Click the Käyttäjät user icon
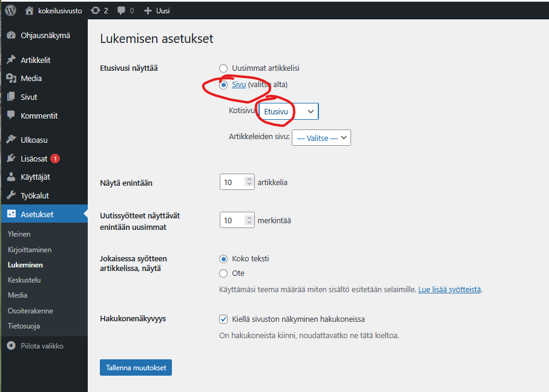Image resolution: width=549 pixels, height=392 pixels. click(12, 177)
